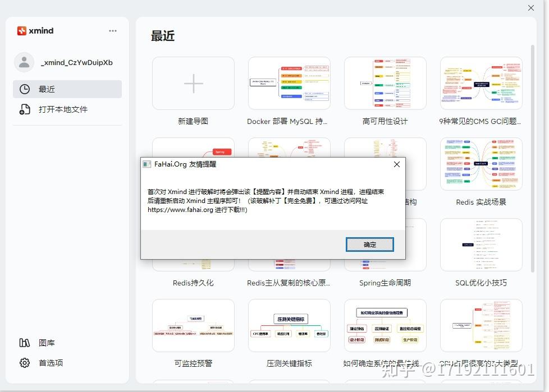This screenshot has width=549, height=392.
Task: Click the partially hidden Spring map thumbnail
Action: tap(193, 147)
